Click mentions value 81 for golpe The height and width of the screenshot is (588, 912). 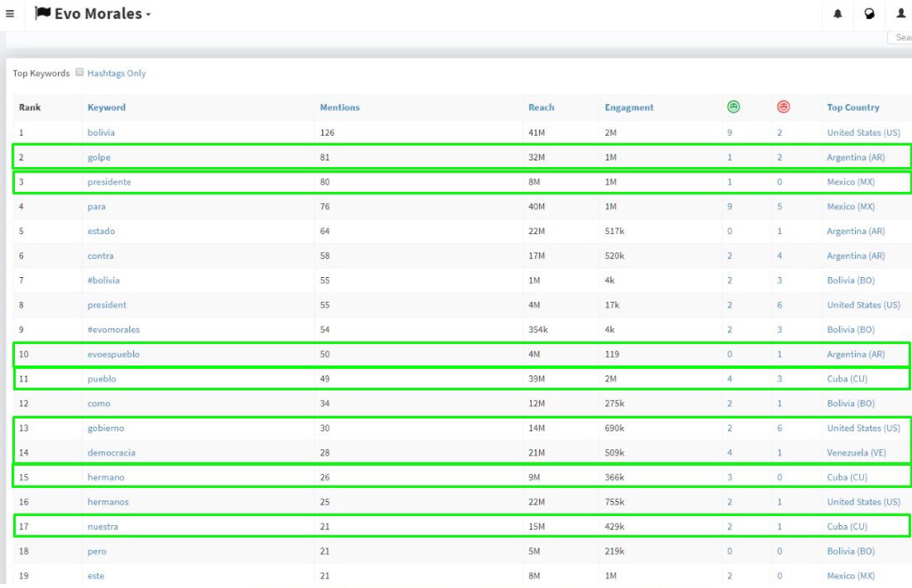coord(325,157)
